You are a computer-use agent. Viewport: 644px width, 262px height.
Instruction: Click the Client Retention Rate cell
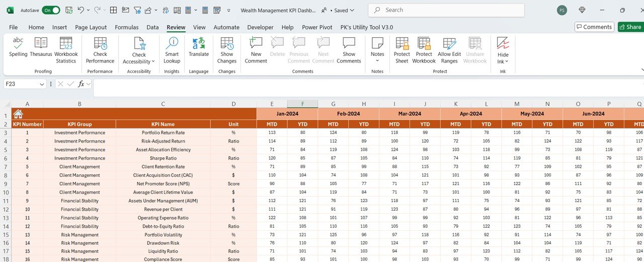pos(163,167)
